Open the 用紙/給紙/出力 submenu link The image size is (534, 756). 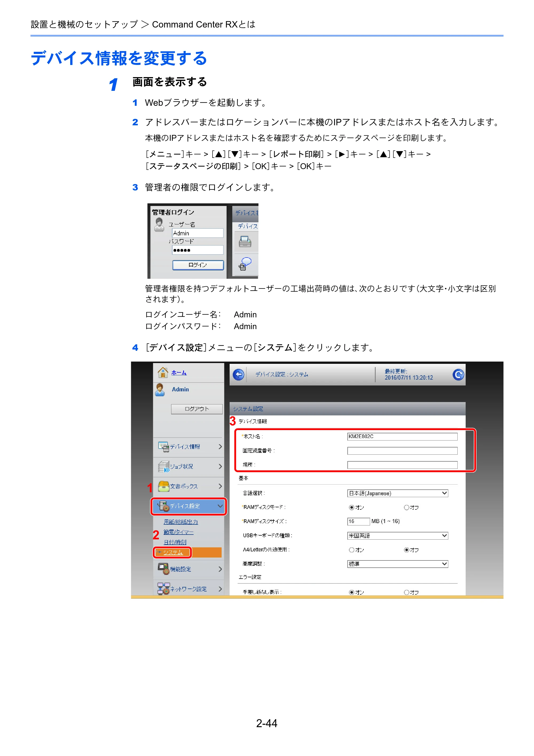coord(181,522)
